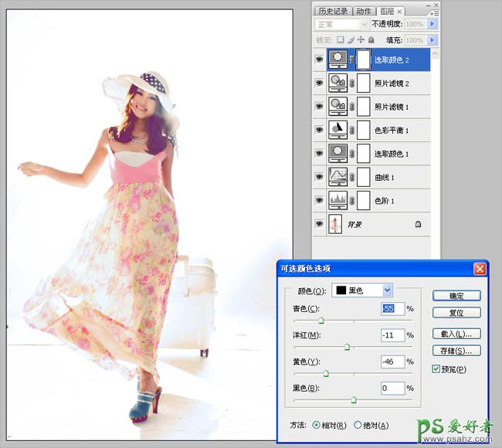Click the 色彩平衡 1 adjustment layer icon

point(337,130)
